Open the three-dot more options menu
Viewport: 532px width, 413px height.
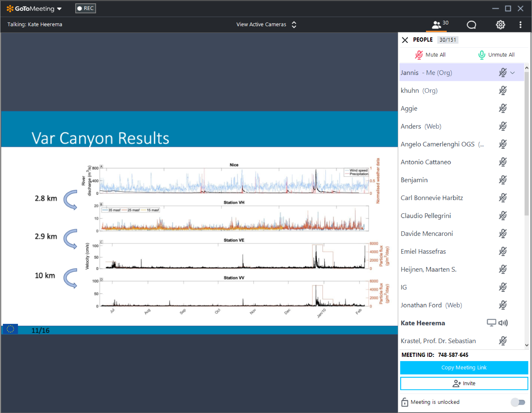pos(520,25)
